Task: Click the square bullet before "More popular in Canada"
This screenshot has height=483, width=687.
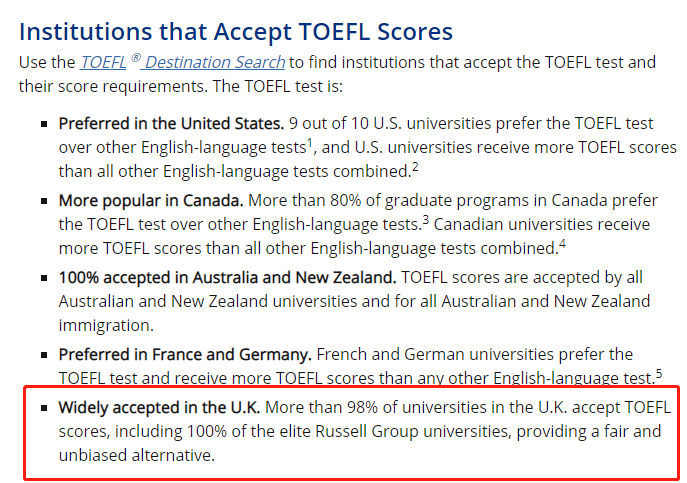Action: pyautogui.click(x=45, y=200)
